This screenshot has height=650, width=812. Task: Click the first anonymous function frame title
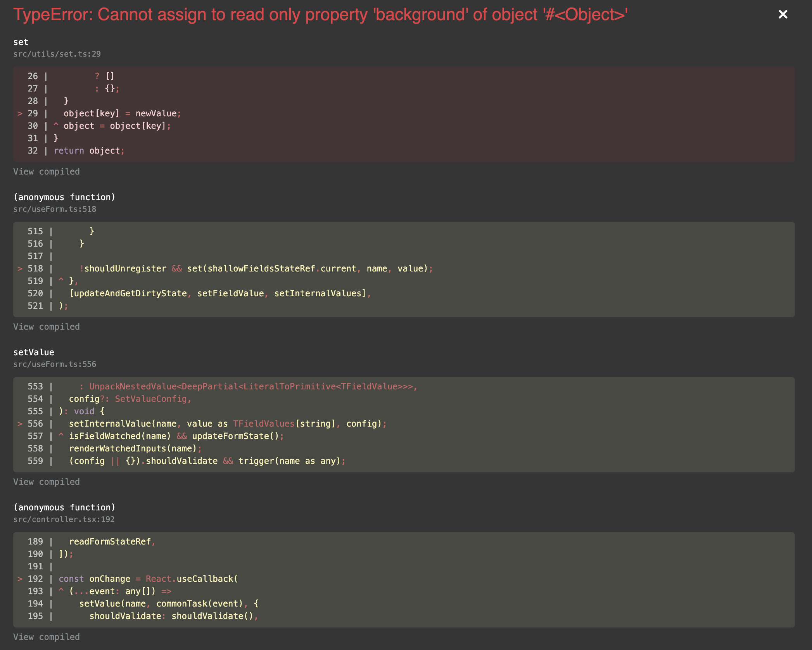point(64,197)
